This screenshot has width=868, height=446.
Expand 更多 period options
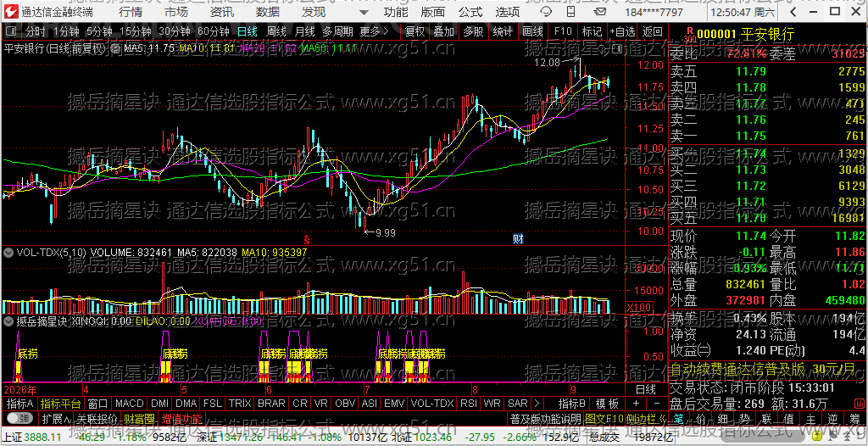pos(374,31)
